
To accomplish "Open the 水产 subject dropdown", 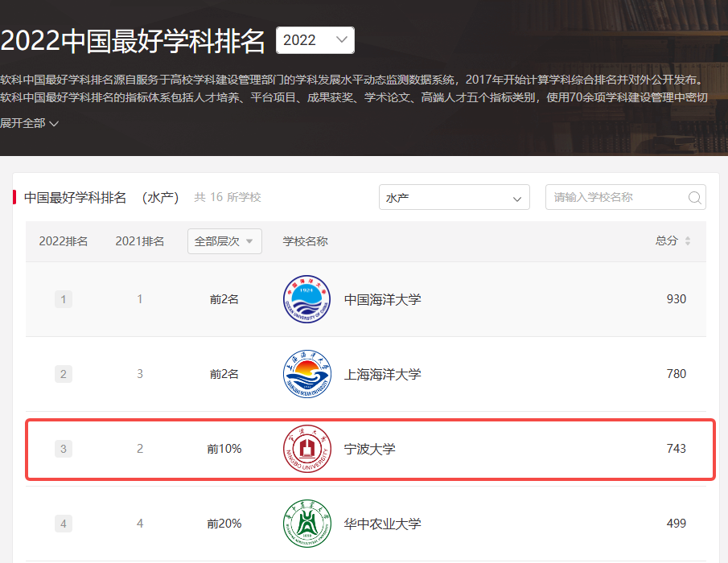I will pos(454,197).
